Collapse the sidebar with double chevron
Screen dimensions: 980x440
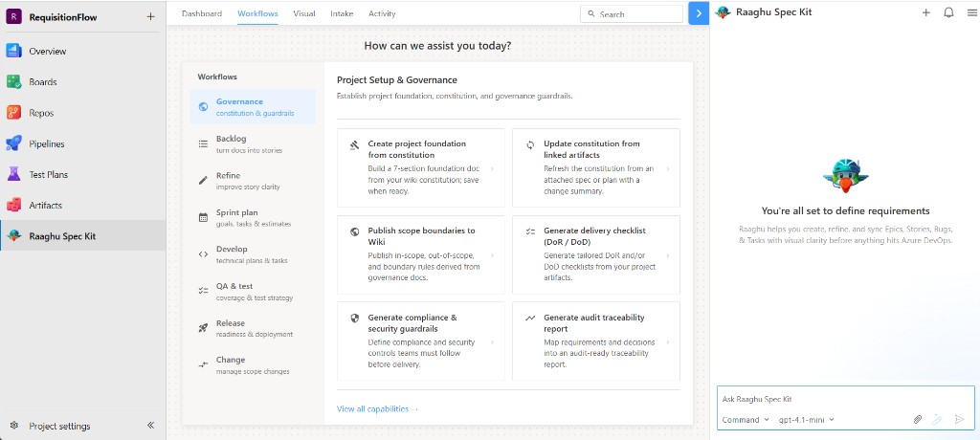tap(150, 425)
